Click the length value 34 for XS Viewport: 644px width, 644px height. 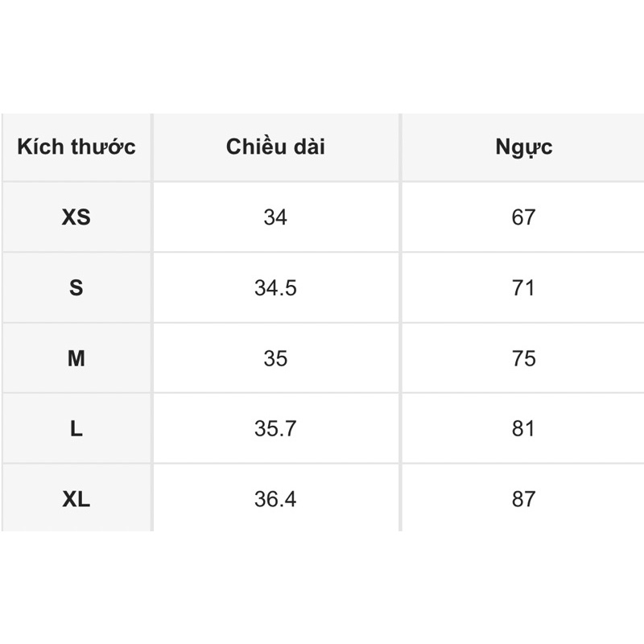pyautogui.click(x=275, y=217)
